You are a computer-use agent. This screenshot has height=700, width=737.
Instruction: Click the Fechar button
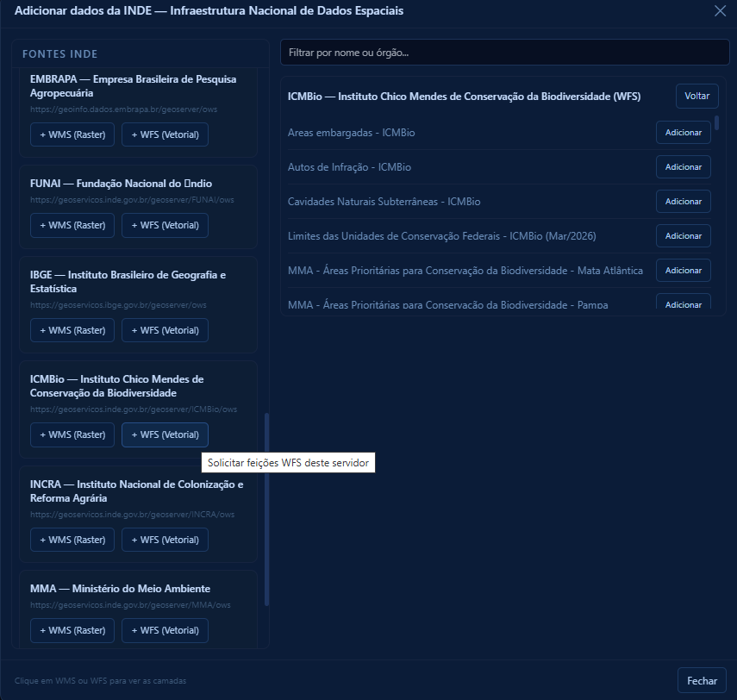[702, 680]
